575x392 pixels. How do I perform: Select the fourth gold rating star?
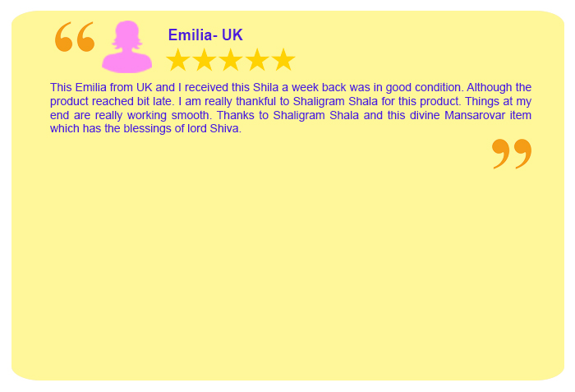click(x=257, y=59)
